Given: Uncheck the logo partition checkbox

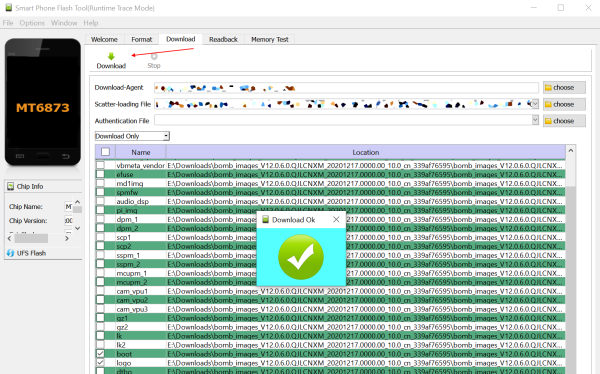Looking at the screenshot, I should tap(100, 363).
